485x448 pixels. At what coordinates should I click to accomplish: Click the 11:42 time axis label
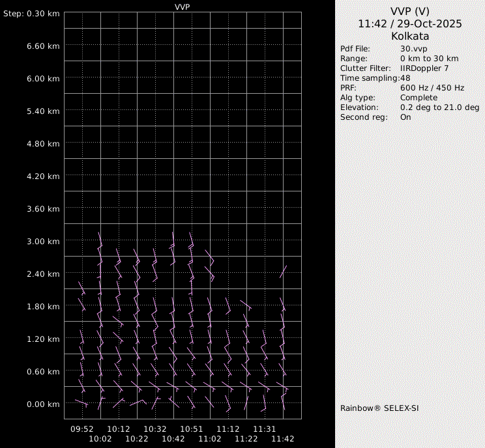(x=283, y=440)
